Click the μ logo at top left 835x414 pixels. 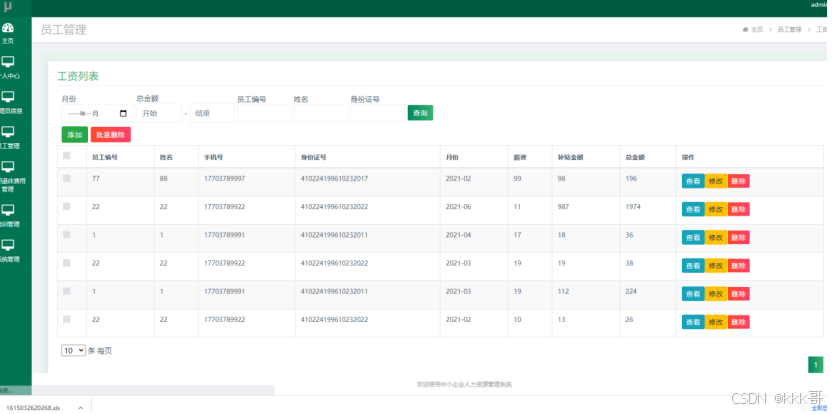click(x=7, y=7)
